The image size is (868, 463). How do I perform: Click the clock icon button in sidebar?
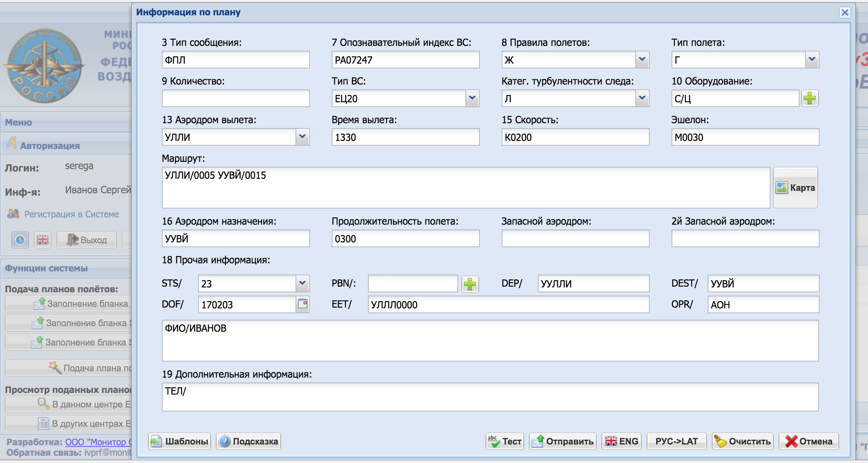20,240
